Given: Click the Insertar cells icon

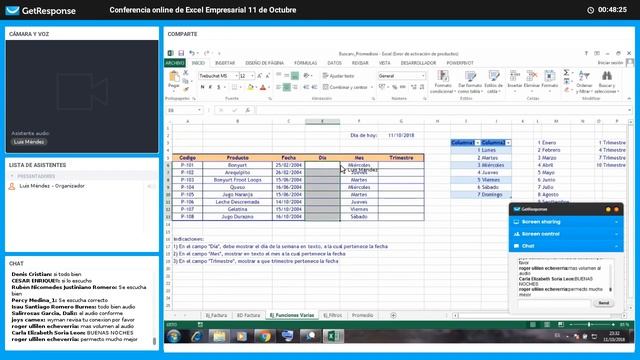Looking at the screenshot, I should pos(515,76).
